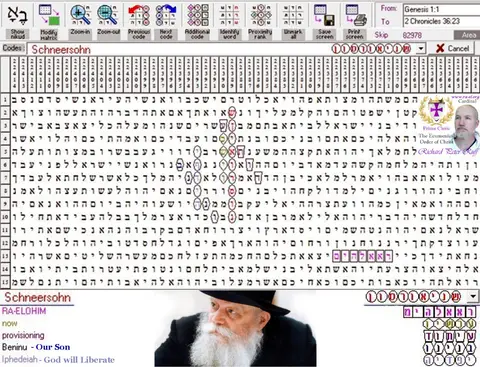Click the Print screen printer icon
This screenshot has height=367, width=480.
tap(355, 15)
